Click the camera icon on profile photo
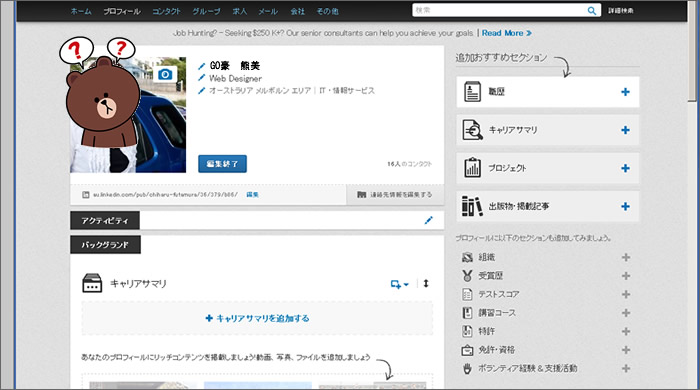Screen dimensions: 700x390 (x=165, y=74)
